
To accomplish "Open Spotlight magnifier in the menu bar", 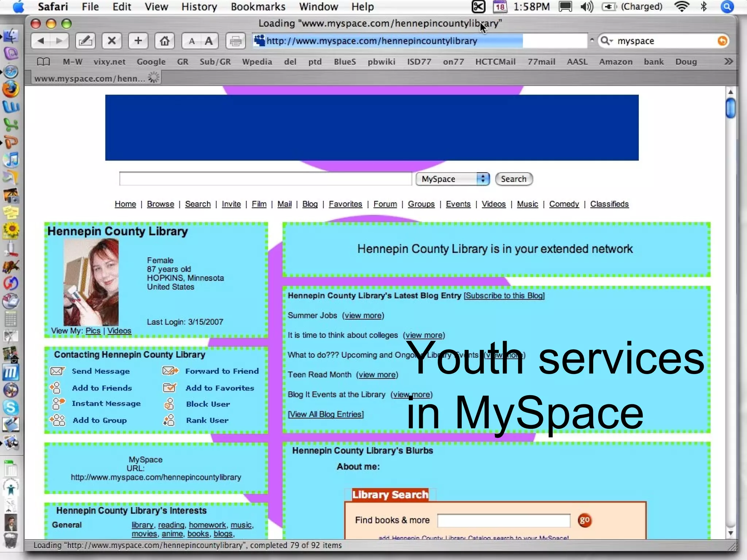I will [x=727, y=7].
